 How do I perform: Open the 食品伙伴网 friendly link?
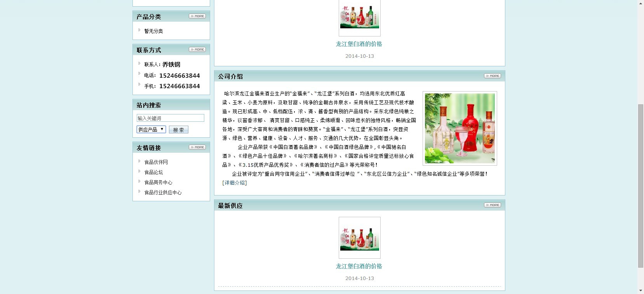(156, 162)
